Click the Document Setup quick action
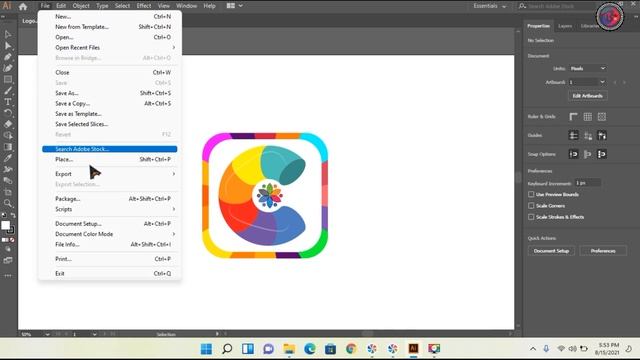 pyautogui.click(x=551, y=251)
